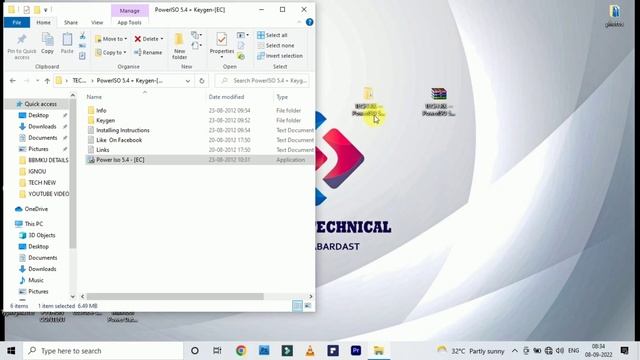This screenshot has width=640, height=360.
Task: Open the App Tools tab
Action: (x=129, y=22)
